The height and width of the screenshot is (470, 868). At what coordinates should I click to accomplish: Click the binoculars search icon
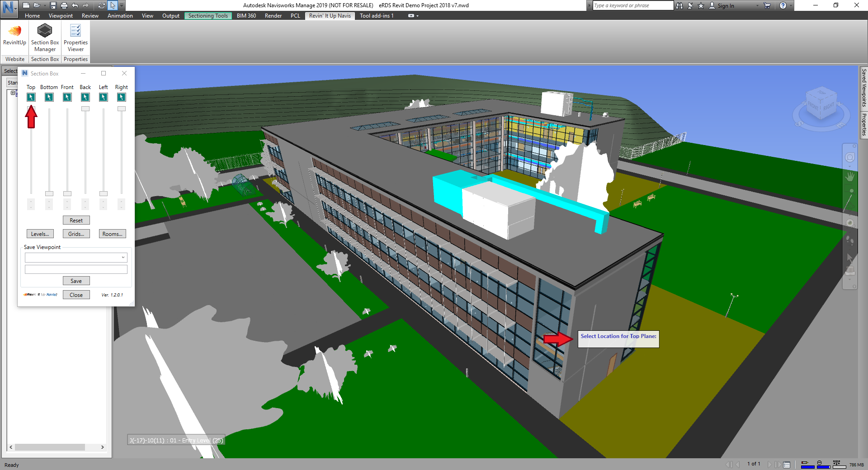[x=679, y=5]
